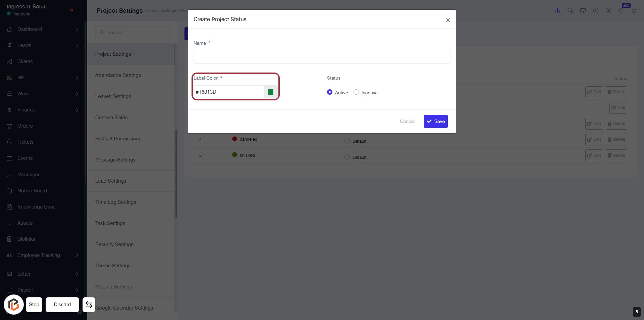
Task: Select the Active status radio button
Action: [x=330, y=92]
